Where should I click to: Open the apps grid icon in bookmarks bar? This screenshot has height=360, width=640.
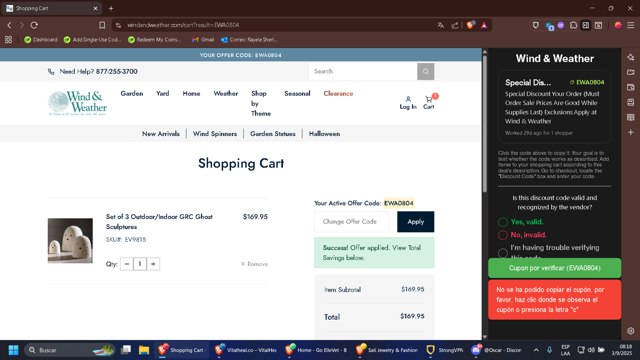coord(8,40)
